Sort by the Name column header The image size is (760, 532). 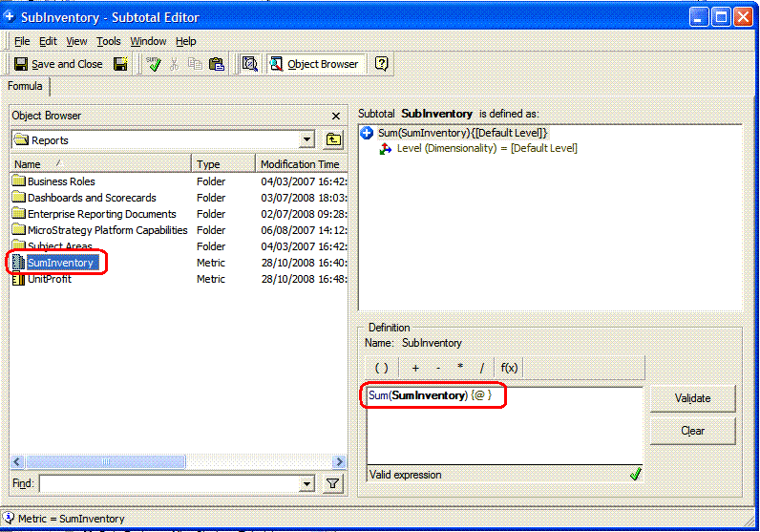[x=100, y=164]
